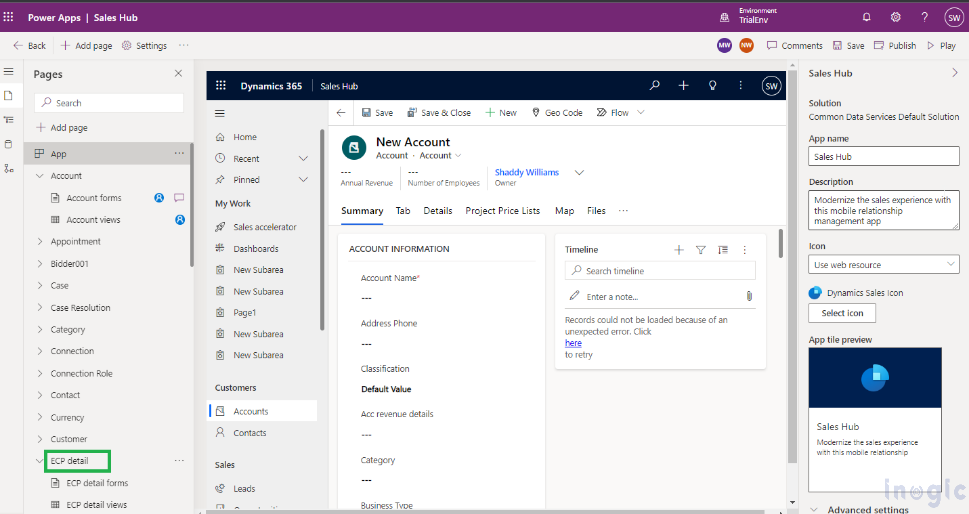Click the attachment paperclip icon
This screenshot has width=969, height=514.
(x=749, y=297)
